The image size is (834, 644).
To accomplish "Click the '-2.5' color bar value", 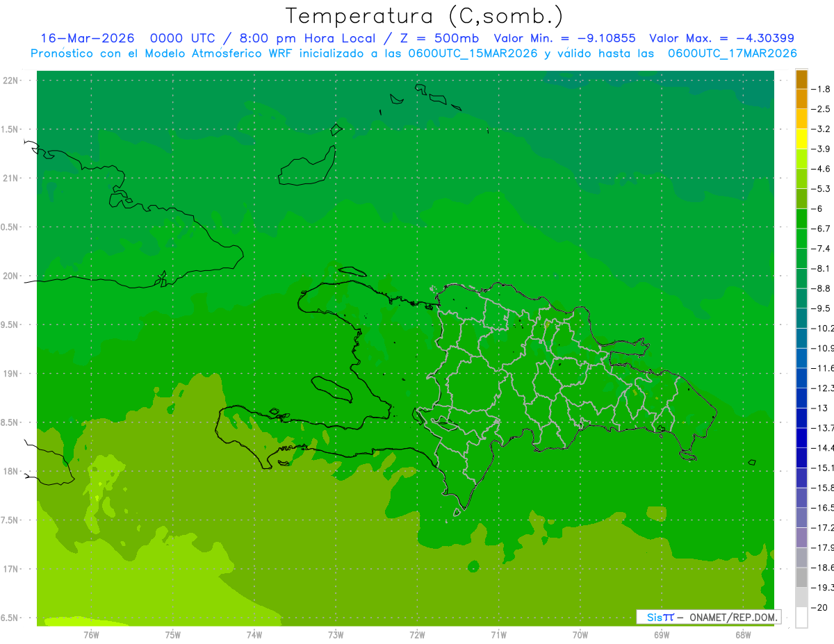I will coord(821,109).
